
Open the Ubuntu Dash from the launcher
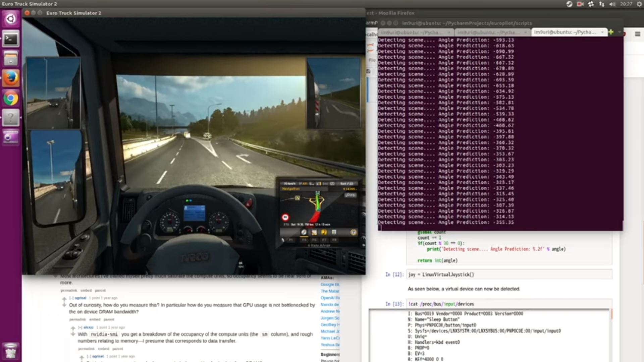click(x=11, y=19)
